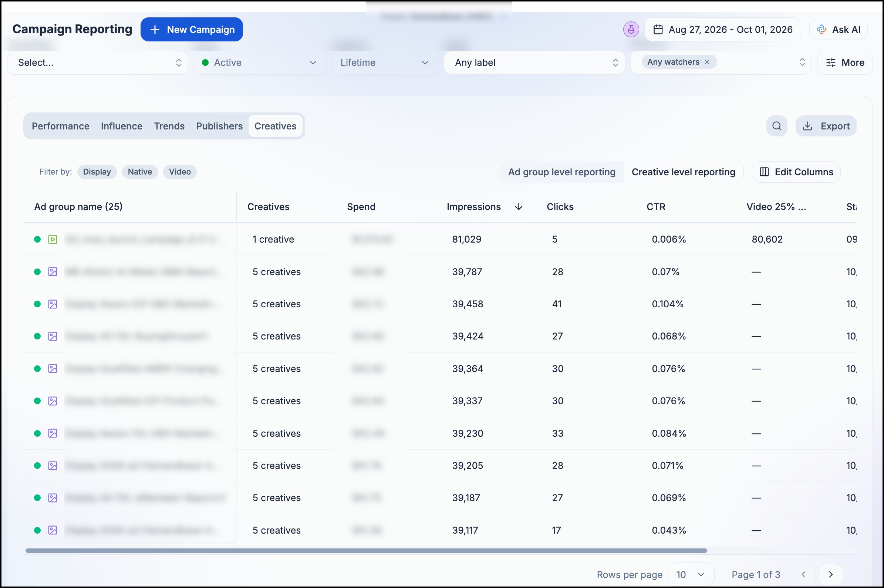The height and width of the screenshot is (588, 884).
Task: Switch to the Publishers tab
Action: tap(219, 126)
